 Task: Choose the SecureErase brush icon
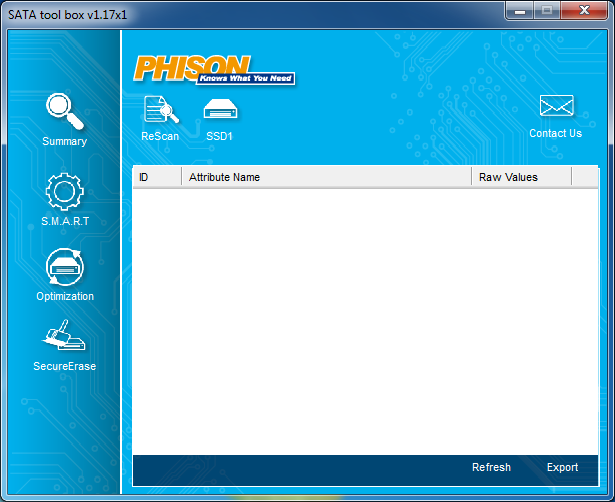[64, 335]
